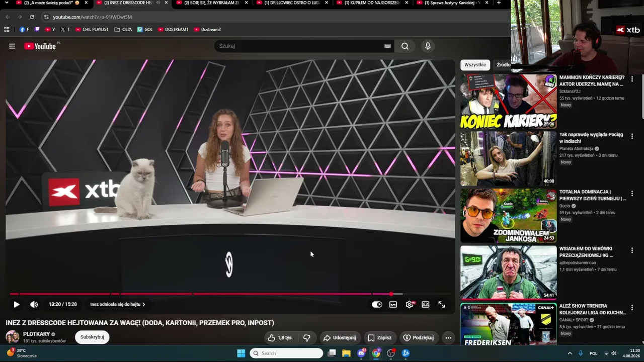The width and height of the screenshot is (644, 362).
Task: Enter fullscreen video mode
Action: (442, 304)
